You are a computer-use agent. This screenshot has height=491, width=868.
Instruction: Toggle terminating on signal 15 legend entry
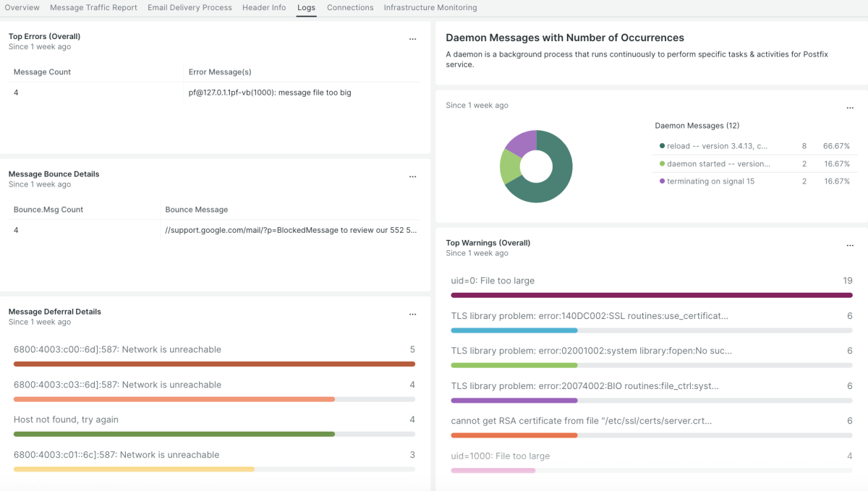(710, 182)
